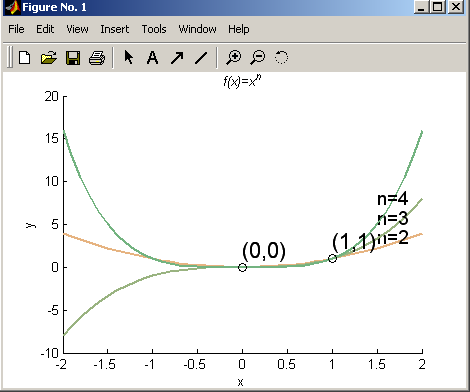
Task: Open the Insert menu
Action: [115, 29]
